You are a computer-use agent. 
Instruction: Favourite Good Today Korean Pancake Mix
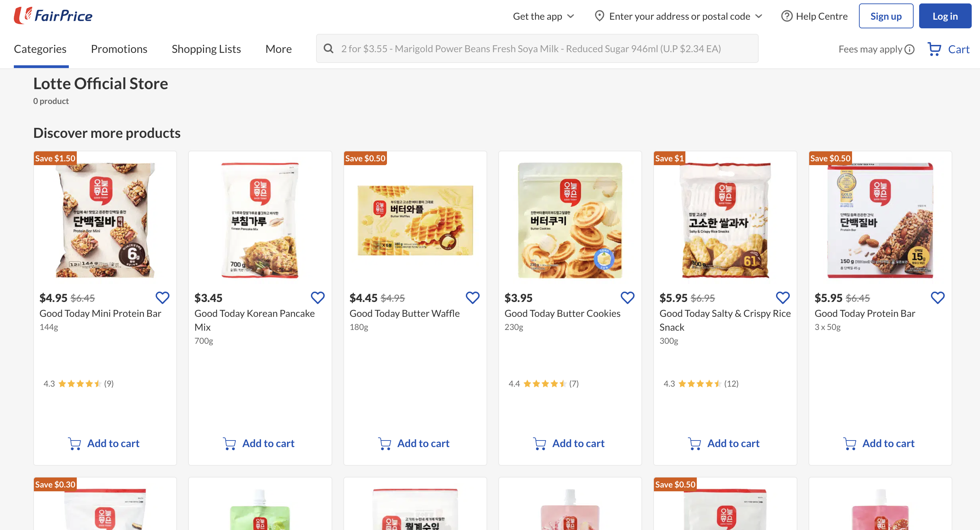(318, 298)
